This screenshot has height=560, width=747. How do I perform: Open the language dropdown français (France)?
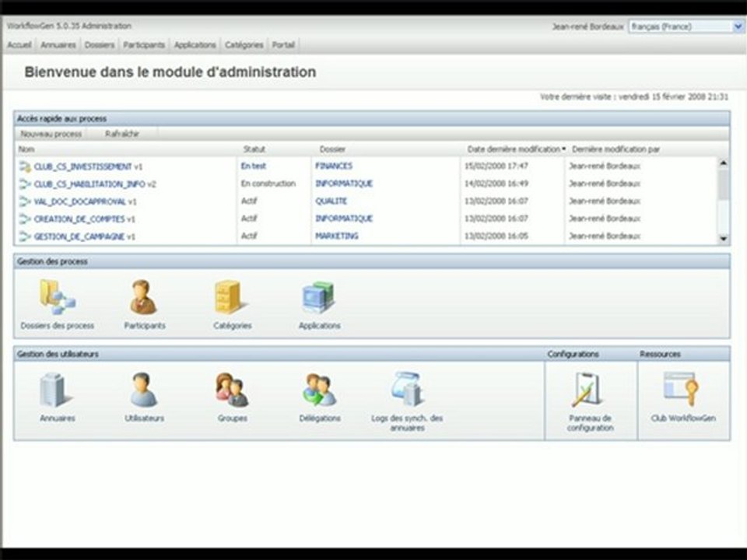pyautogui.click(x=686, y=26)
